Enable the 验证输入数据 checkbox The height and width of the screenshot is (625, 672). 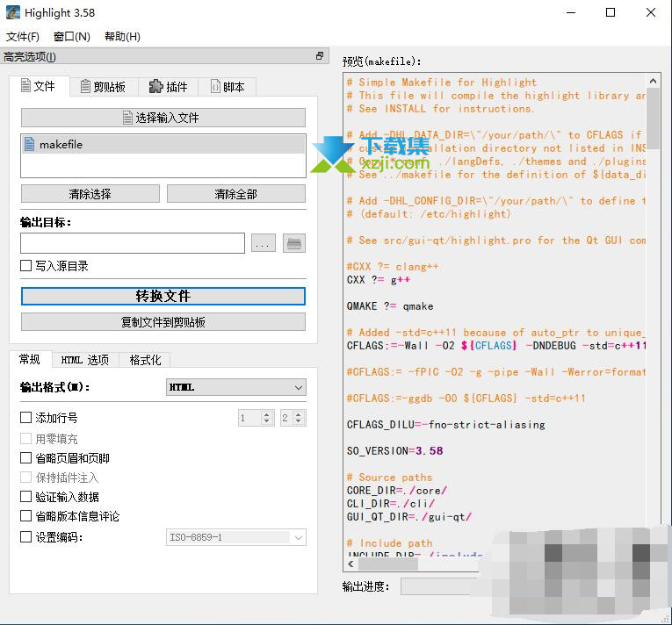pyautogui.click(x=26, y=497)
